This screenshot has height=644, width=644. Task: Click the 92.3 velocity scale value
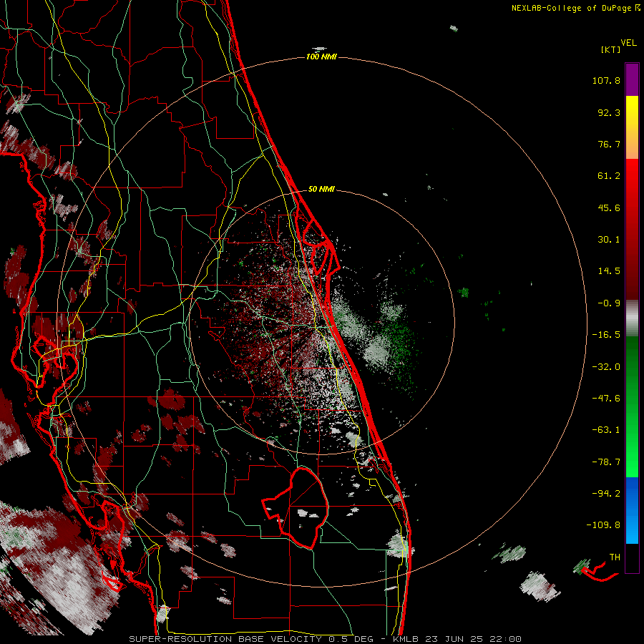(x=609, y=112)
